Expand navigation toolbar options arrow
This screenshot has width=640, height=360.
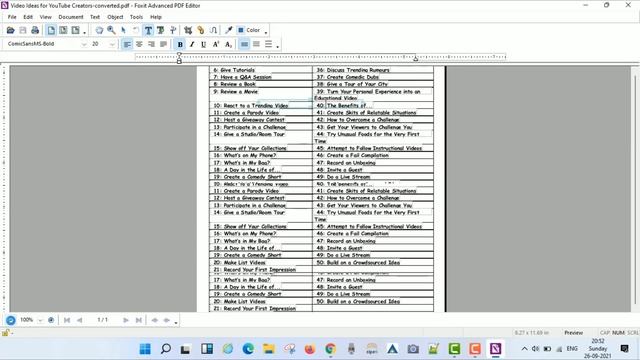tap(176, 322)
